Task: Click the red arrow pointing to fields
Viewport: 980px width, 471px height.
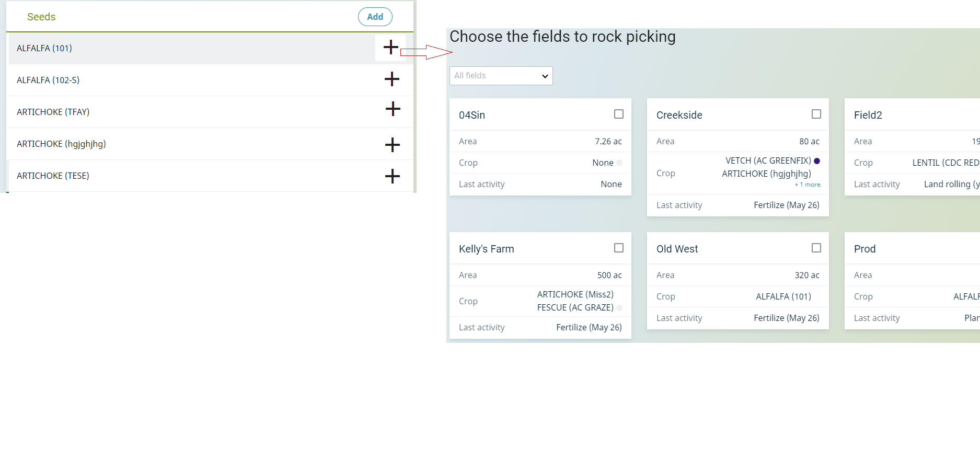Action: [x=426, y=52]
